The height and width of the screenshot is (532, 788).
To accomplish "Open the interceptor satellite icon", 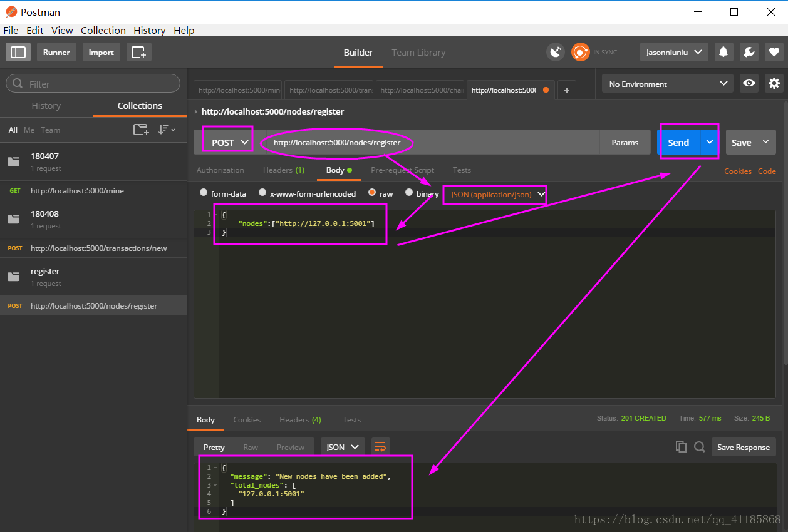I will [555, 52].
